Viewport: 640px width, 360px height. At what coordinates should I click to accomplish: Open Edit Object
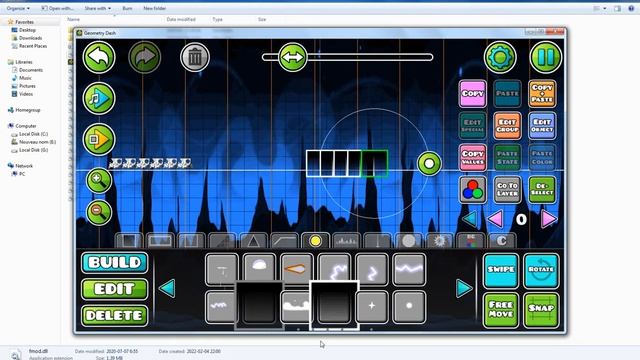(x=542, y=126)
